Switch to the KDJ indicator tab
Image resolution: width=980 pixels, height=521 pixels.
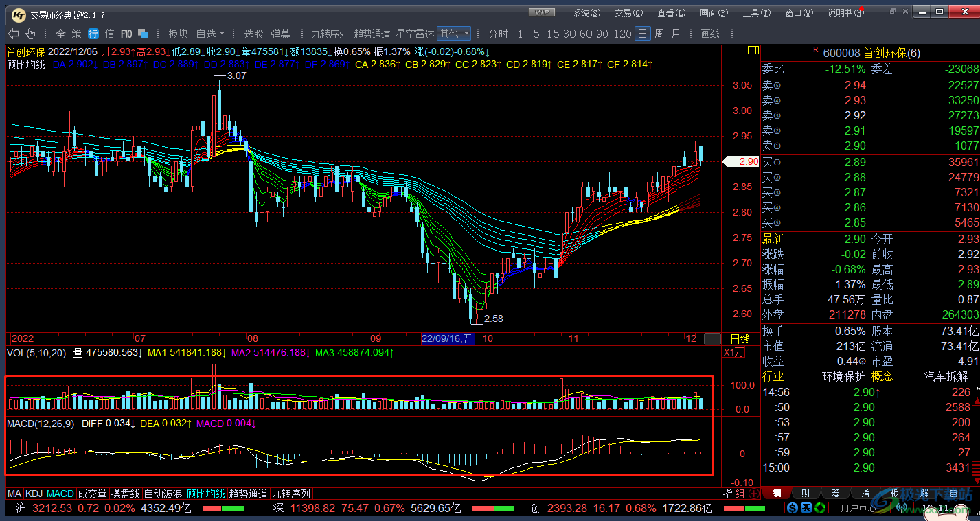34,494
